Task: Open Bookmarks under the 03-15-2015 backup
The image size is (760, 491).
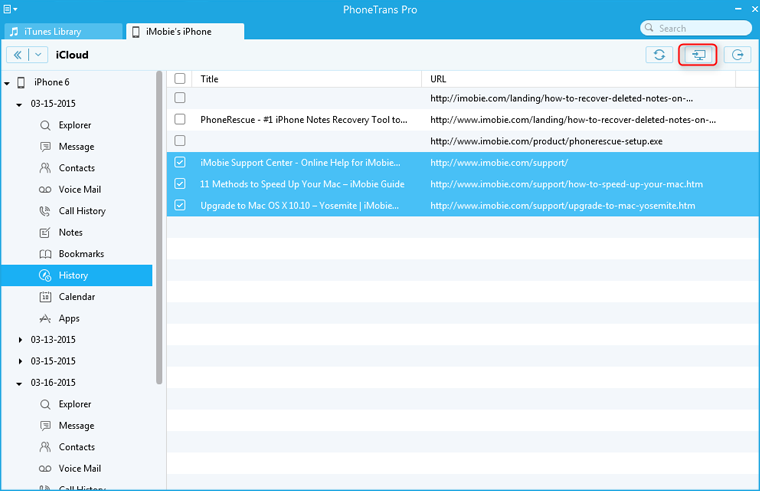Action: click(x=80, y=254)
